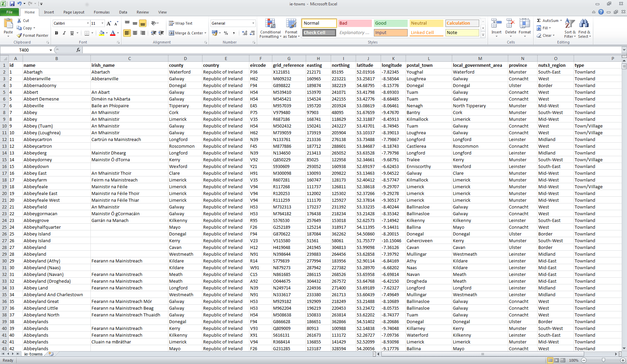This screenshot has height=364, width=627.
Task: Open the File menu
Action: click(10, 12)
